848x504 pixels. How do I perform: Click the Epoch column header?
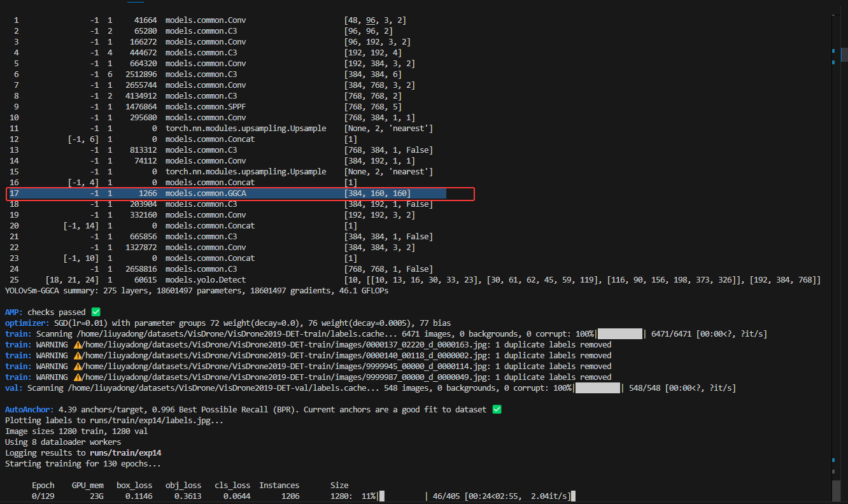point(43,485)
